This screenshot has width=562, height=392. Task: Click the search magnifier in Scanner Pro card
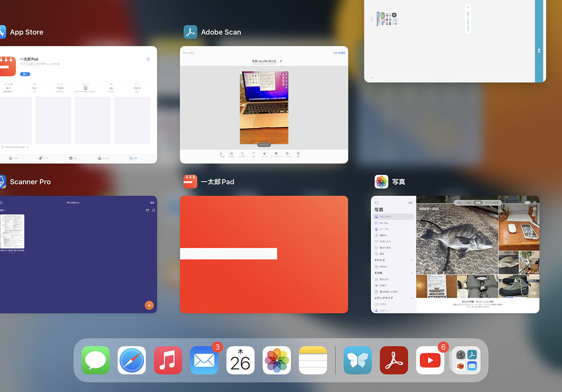(x=1, y=203)
